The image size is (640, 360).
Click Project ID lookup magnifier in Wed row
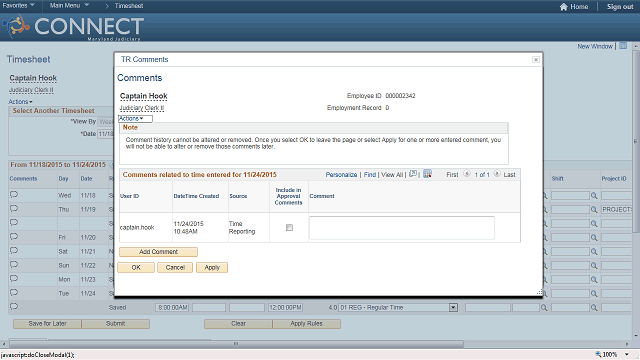(594, 196)
